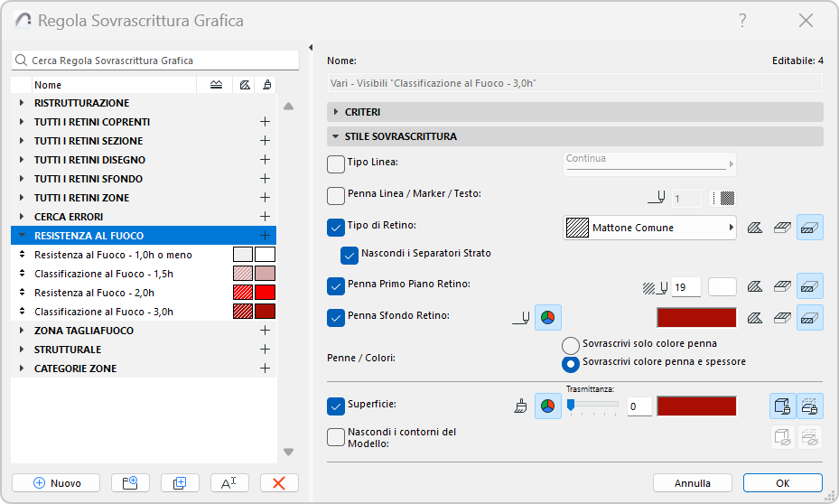Screen dimensions: 839x504
Task: Click the help question mark icon
Action: coord(742,20)
